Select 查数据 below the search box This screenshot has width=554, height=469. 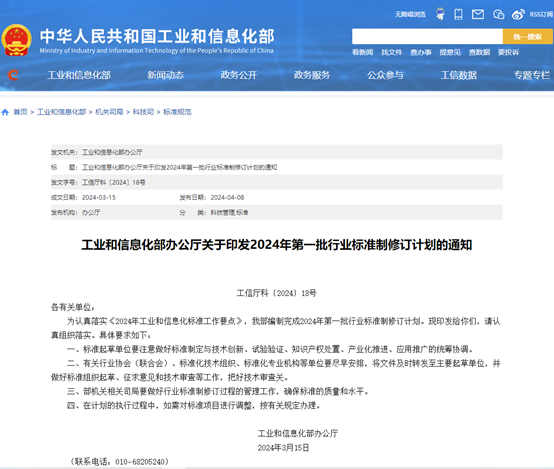click(479, 52)
